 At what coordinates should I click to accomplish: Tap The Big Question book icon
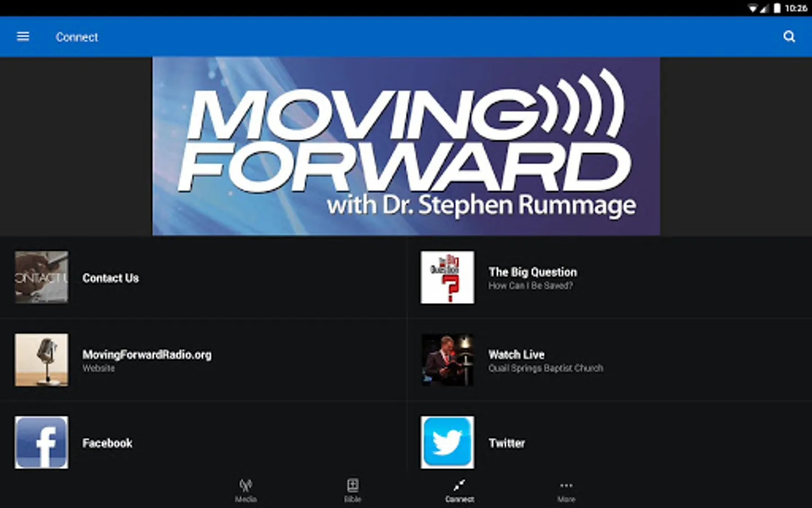(x=447, y=277)
